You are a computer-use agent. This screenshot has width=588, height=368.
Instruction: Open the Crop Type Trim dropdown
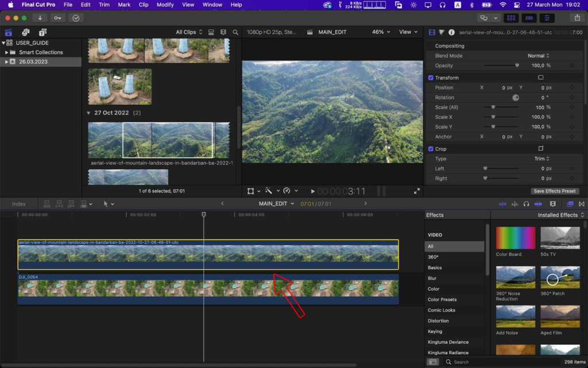(x=542, y=159)
